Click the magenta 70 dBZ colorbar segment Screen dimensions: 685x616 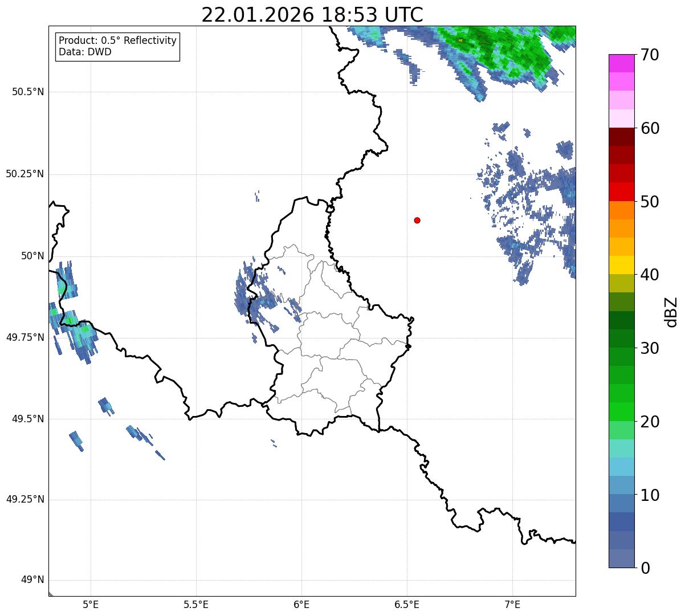[x=621, y=63]
